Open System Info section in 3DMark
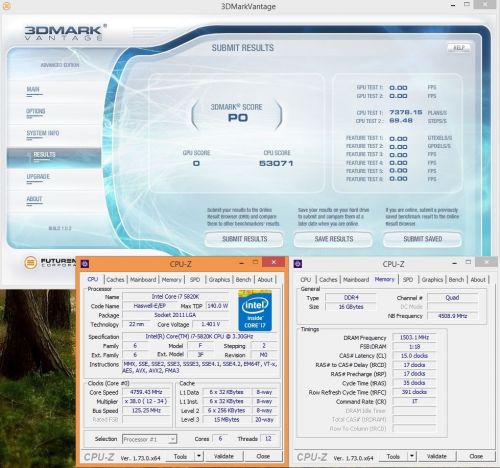Viewport: 500px width, 468px height. [43, 133]
